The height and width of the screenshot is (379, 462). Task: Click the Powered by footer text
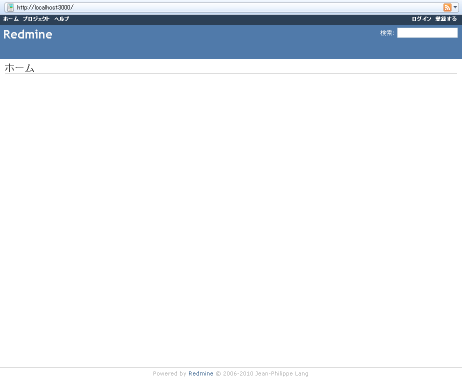[x=169, y=373]
